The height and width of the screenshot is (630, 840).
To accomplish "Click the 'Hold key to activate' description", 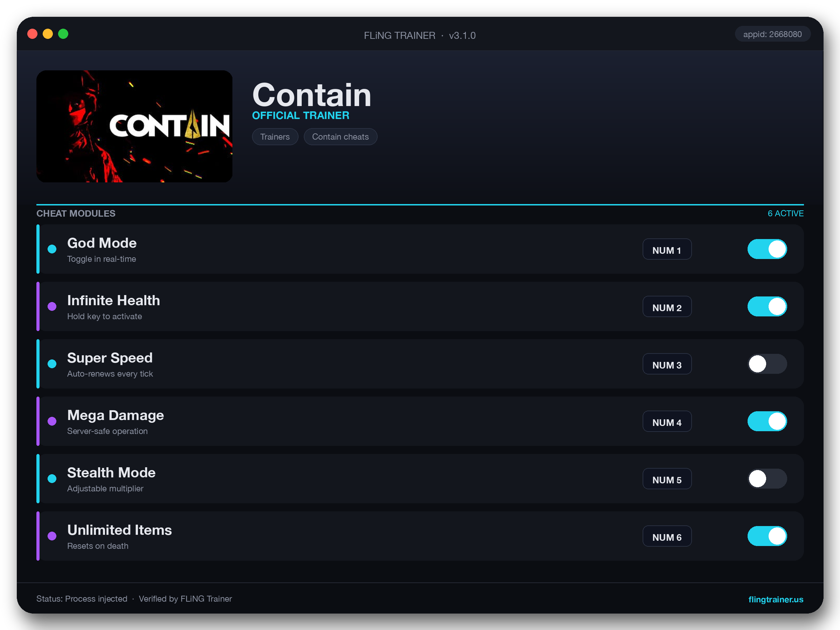I will [104, 316].
